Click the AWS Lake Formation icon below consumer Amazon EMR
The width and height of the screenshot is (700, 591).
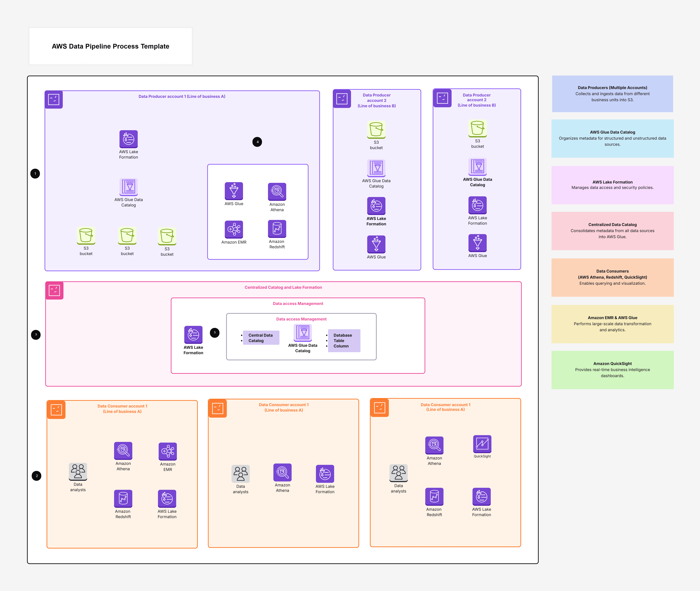point(167,499)
